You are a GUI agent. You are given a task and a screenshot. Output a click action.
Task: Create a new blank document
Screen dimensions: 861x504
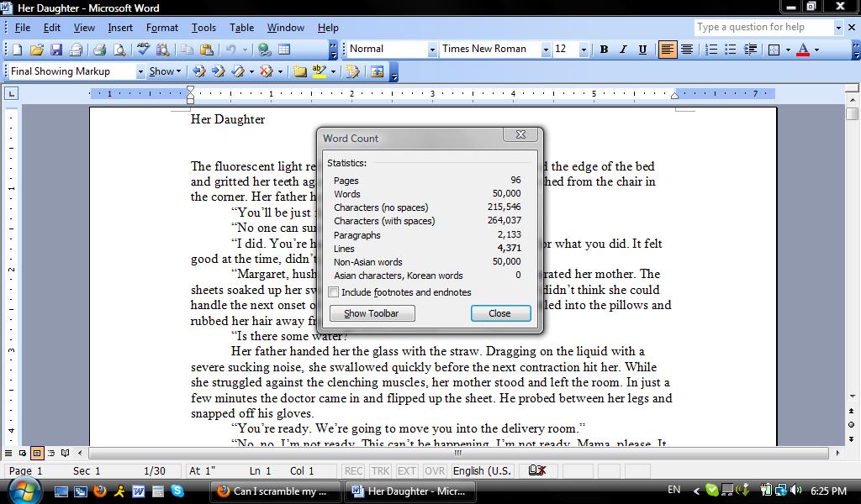17,50
